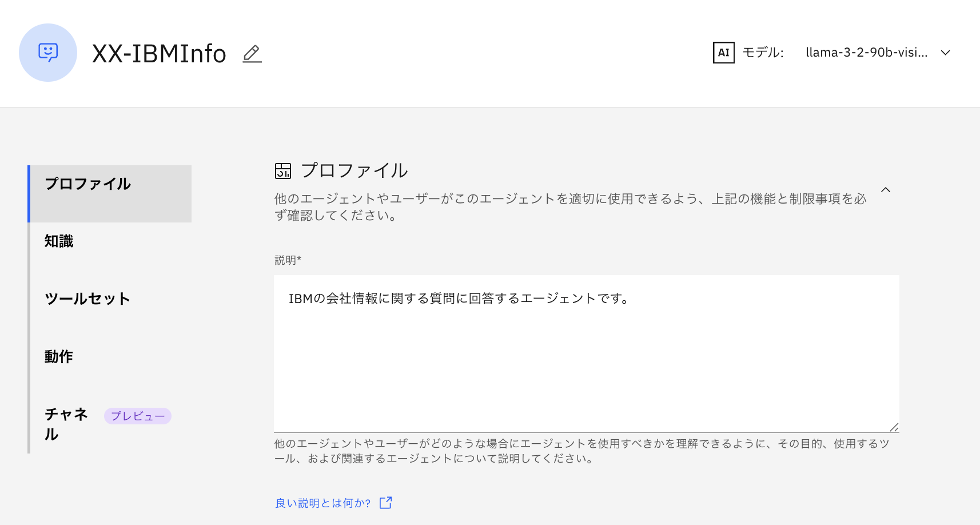Click the プレビュー badge beside チャネル
This screenshot has width=980, height=525.
[x=137, y=416]
